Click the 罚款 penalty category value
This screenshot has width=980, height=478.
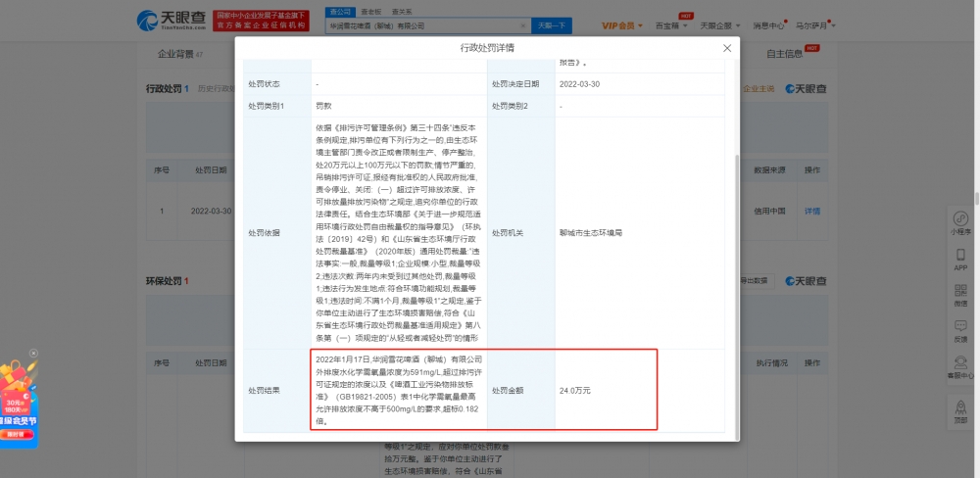323,106
